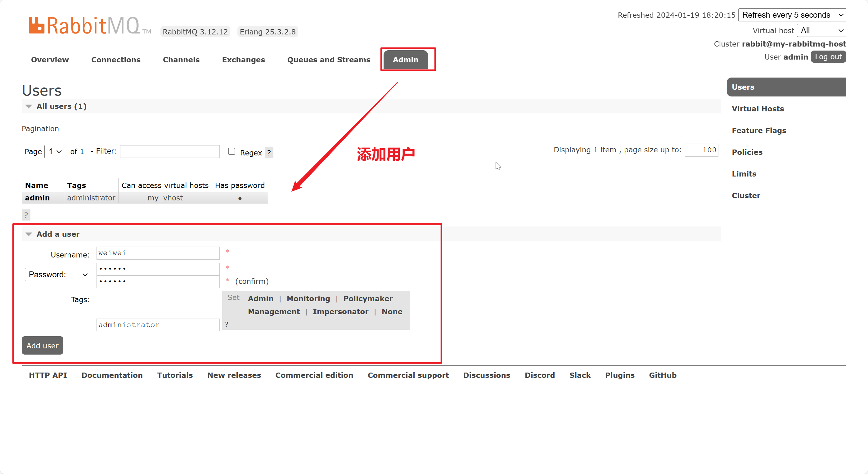Click the Admin tab in navigation
The height and width of the screenshot is (474, 868).
(406, 60)
